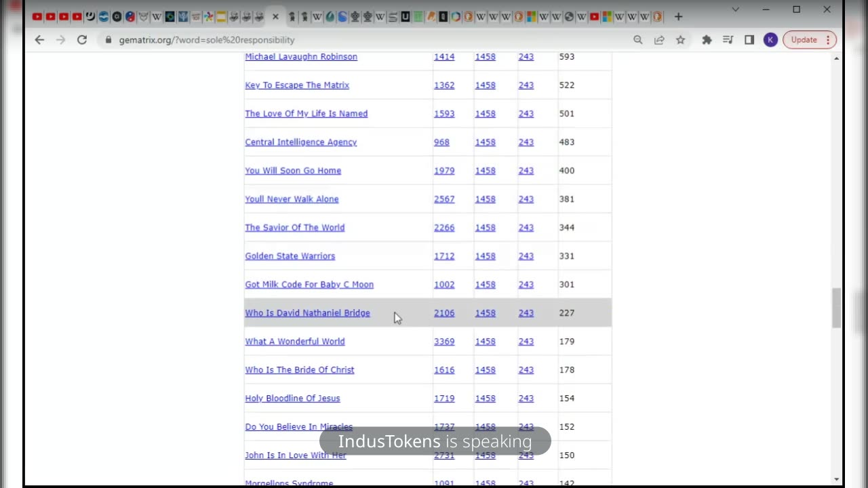The image size is (868, 488).
Task: Click the Update button
Action: 804,40
